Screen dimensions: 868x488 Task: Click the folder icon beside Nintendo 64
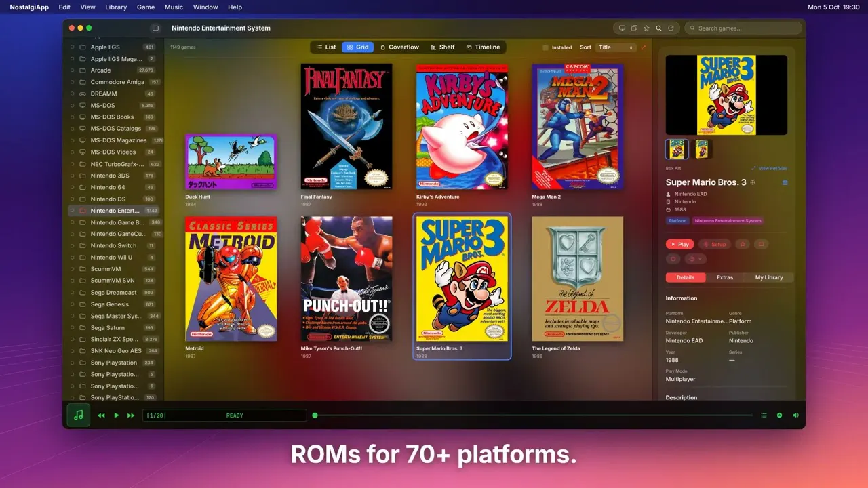point(83,187)
